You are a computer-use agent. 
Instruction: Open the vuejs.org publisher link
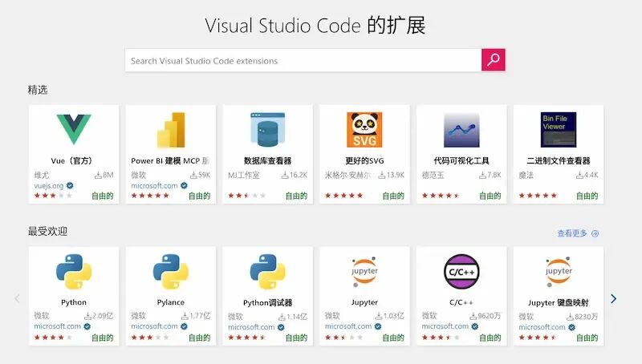point(49,186)
